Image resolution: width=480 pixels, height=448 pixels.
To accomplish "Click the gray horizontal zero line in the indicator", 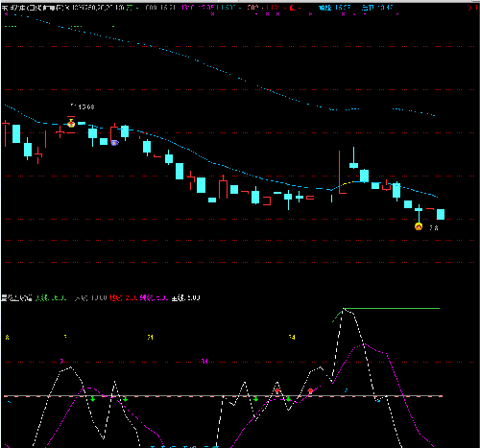I will [223, 396].
